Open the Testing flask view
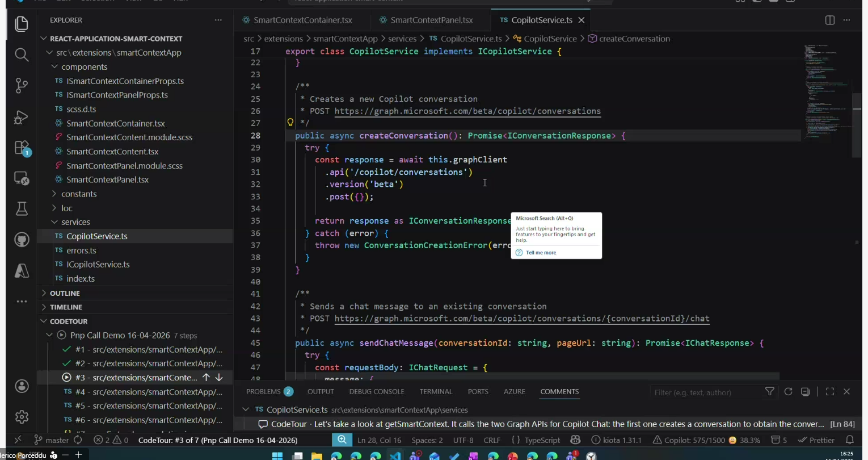868x460 pixels. tap(22, 209)
